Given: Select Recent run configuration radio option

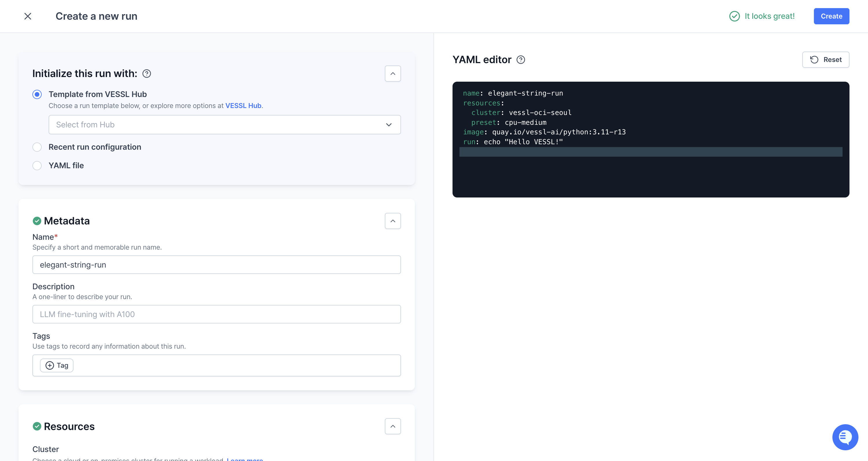Looking at the screenshot, I should tap(37, 147).
